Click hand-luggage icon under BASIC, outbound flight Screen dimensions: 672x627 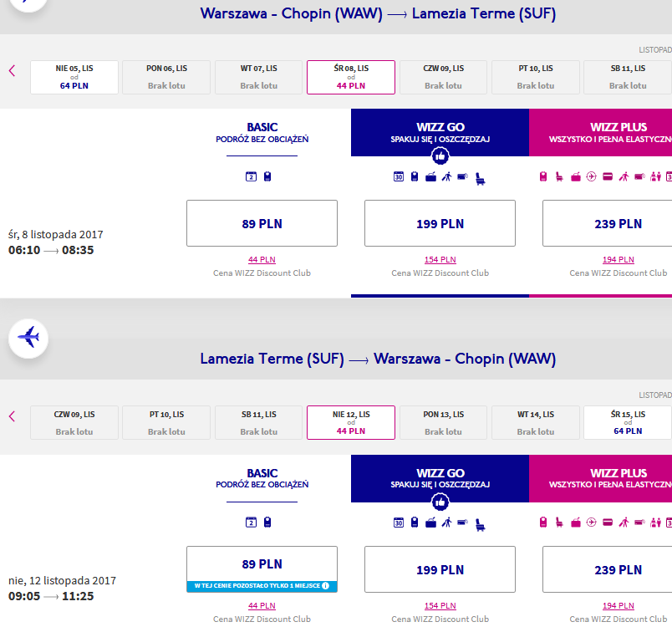(x=267, y=176)
